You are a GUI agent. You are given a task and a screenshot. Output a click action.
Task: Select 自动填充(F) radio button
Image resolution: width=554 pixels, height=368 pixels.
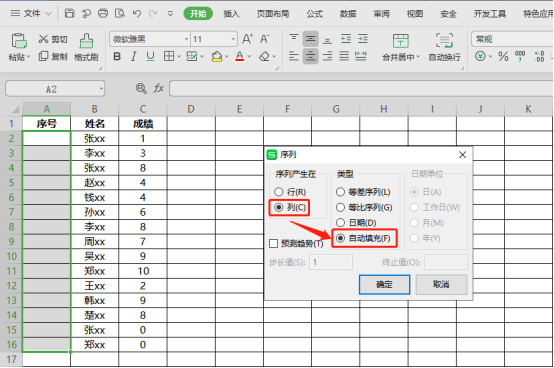coord(340,238)
